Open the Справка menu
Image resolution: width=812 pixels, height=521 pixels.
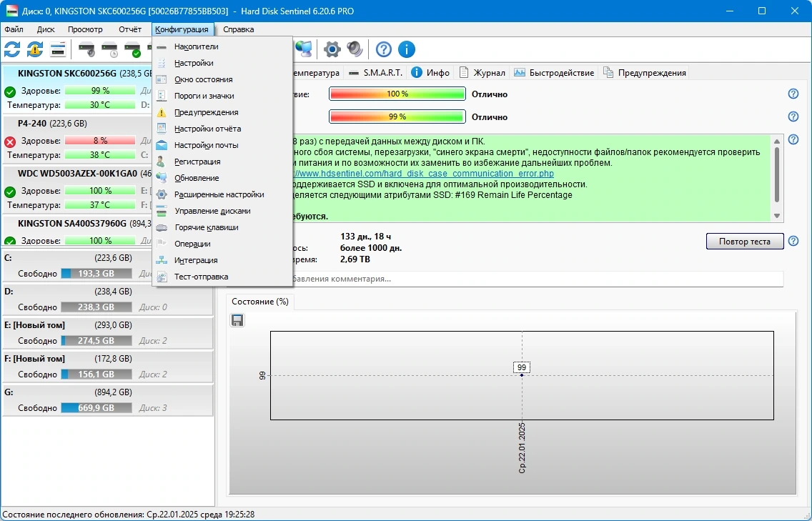click(238, 29)
